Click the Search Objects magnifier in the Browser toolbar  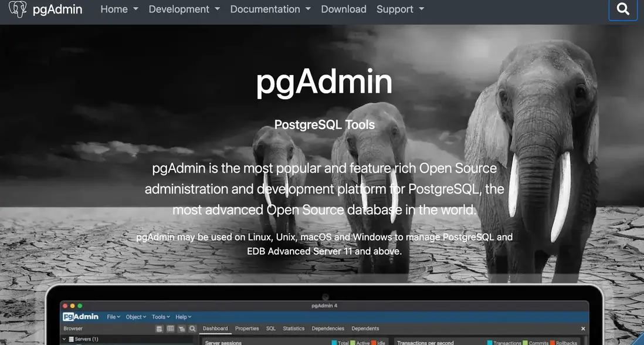pyautogui.click(x=192, y=329)
